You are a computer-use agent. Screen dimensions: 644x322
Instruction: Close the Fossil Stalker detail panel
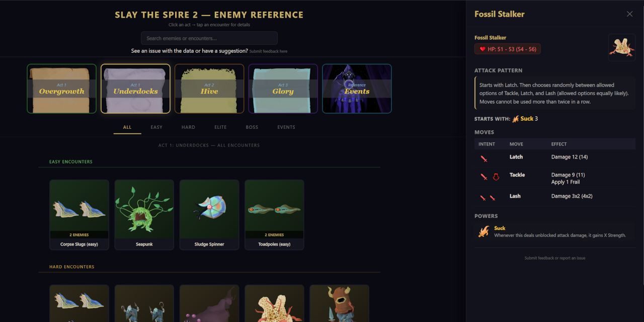point(629,14)
